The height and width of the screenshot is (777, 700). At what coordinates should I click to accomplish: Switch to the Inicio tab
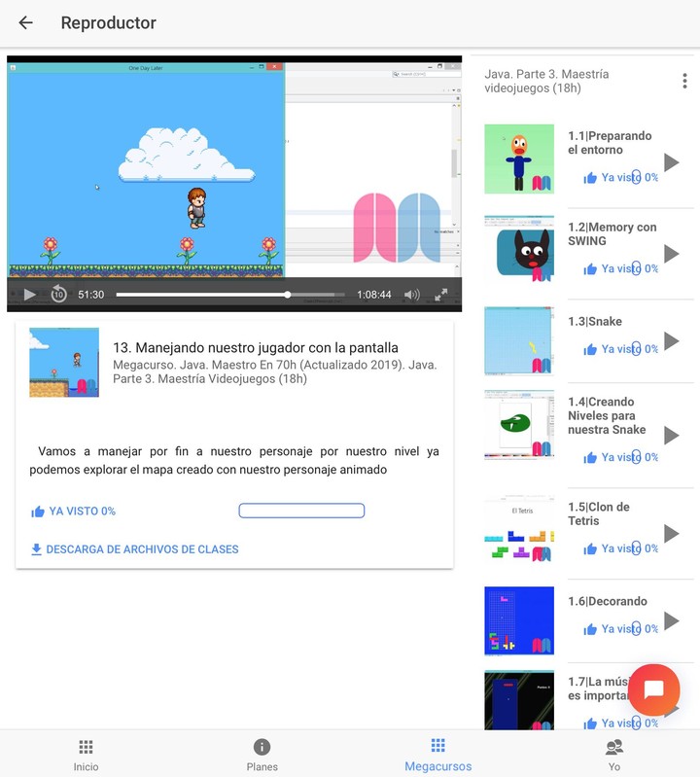86,754
